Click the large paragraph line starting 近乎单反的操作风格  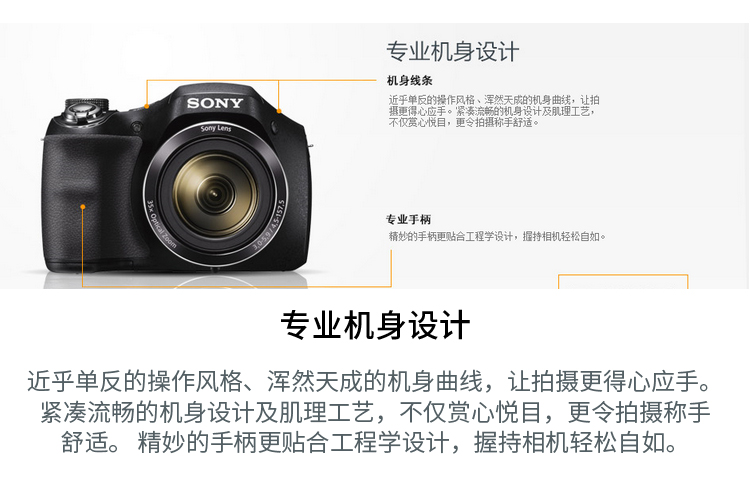pos(369,381)
